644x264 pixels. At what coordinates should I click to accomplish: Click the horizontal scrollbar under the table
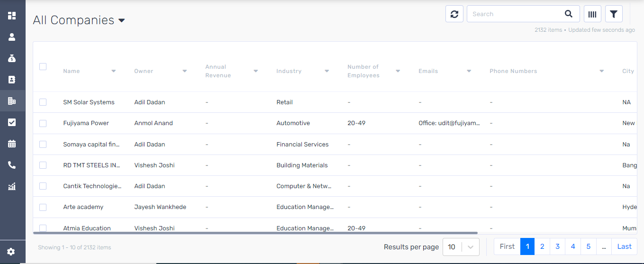(x=256, y=233)
